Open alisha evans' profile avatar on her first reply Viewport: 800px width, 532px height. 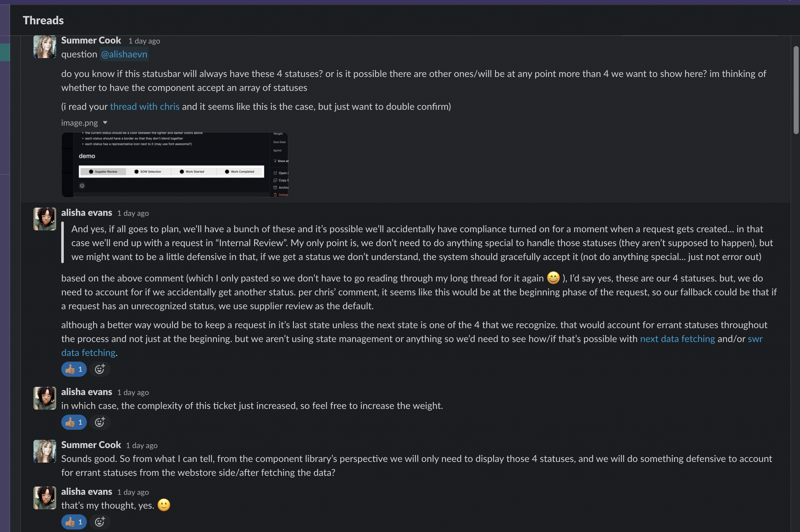point(45,219)
